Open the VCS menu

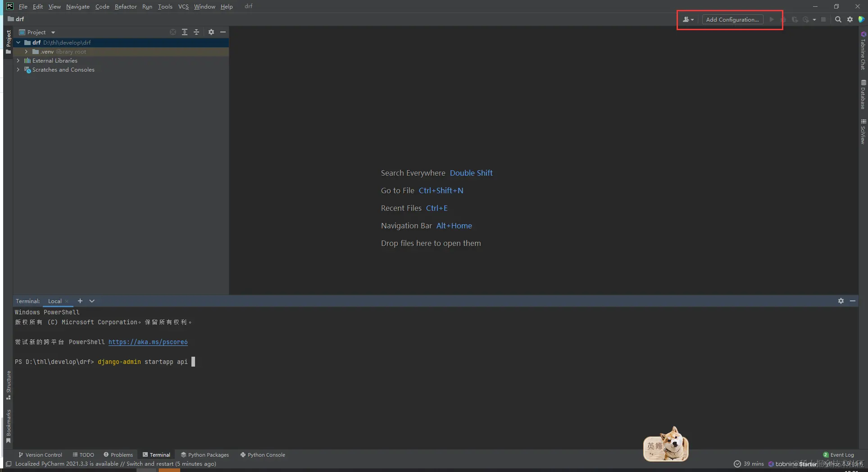[x=183, y=6]
